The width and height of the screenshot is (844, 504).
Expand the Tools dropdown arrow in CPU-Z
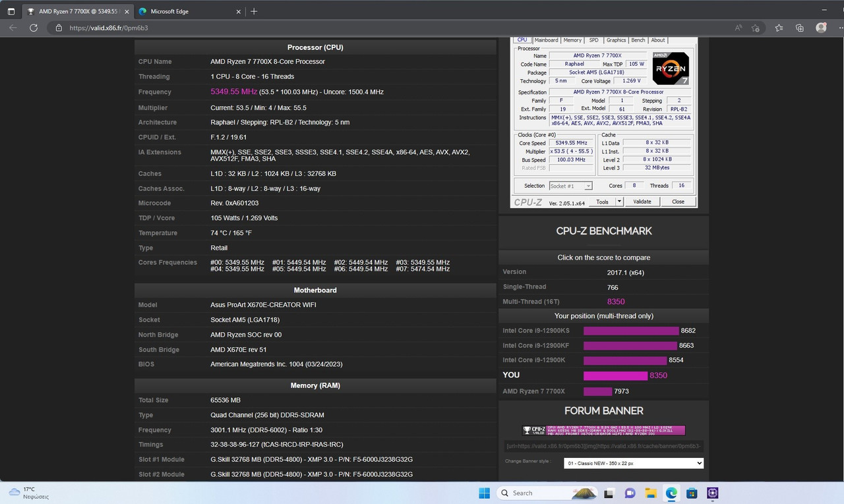click(x=619, y=202)
